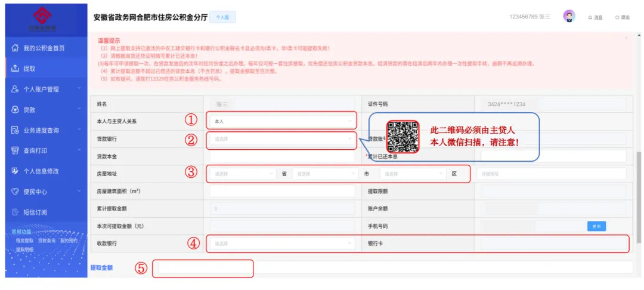The width and height of the screenshot is (644, 290).
Task: Open 个人信息修改 in the sidebar
Action: click(41, 171)
